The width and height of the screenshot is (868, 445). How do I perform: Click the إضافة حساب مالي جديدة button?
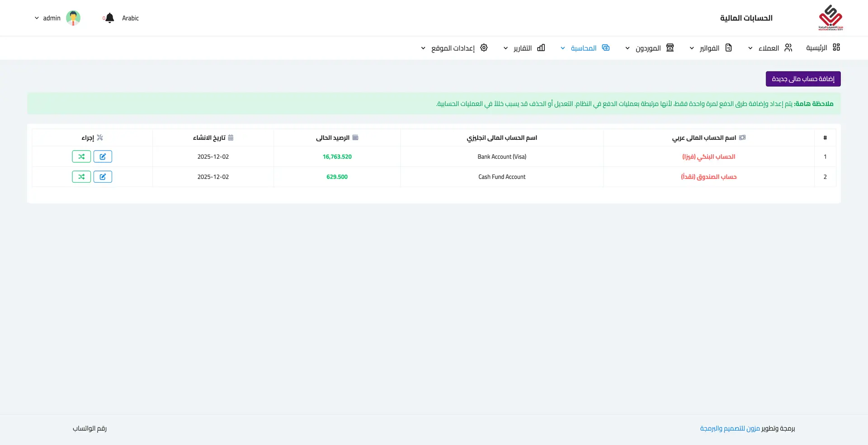click(803, 79)
